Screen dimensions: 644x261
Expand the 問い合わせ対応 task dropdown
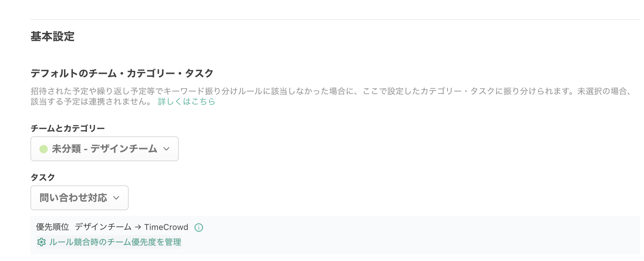pos(79,198)
